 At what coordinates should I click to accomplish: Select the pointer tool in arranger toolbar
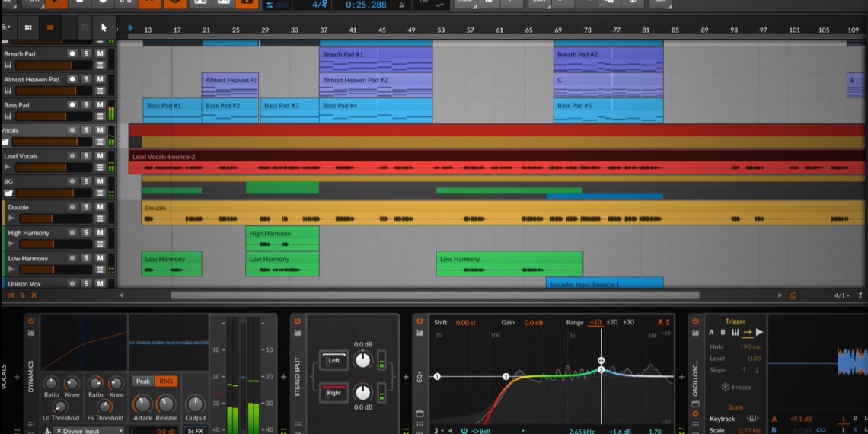(104, 27)
